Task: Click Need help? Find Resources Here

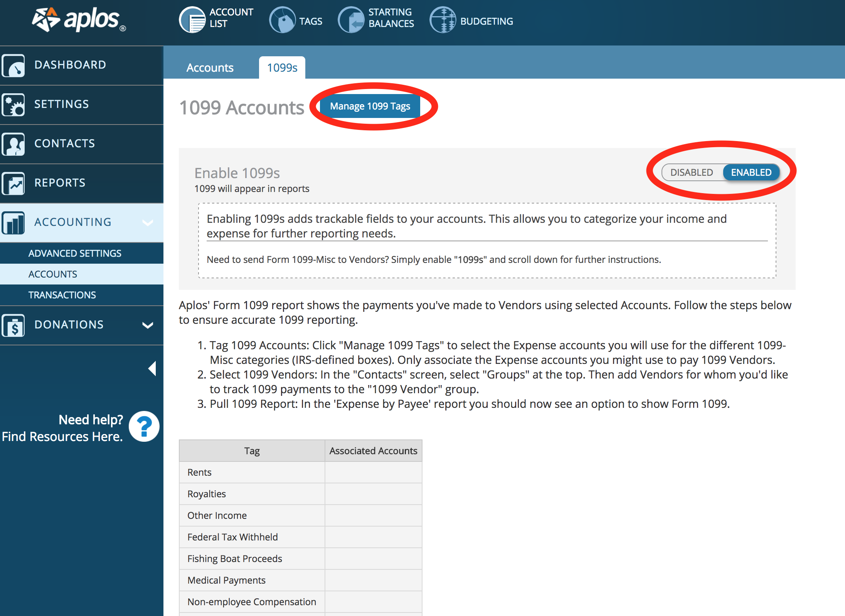Action: point(62,428)
